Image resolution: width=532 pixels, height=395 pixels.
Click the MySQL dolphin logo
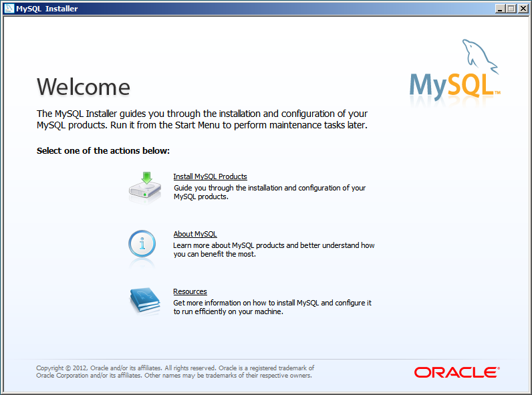(455, 71)
